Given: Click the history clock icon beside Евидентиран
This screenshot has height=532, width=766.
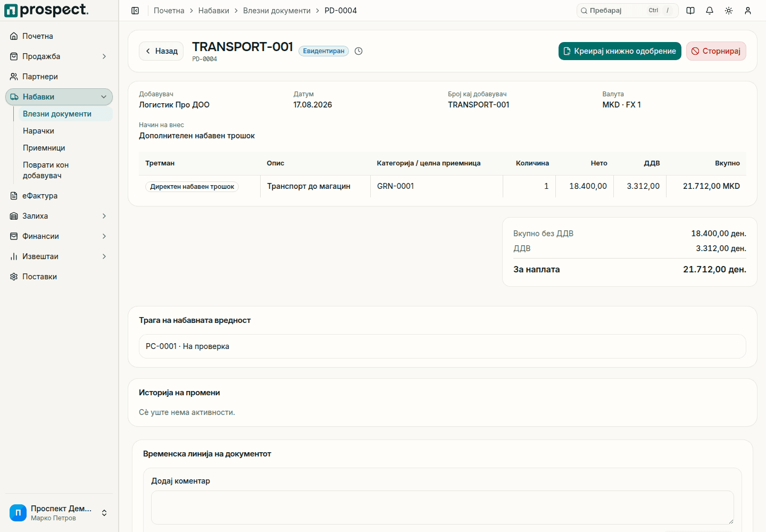Looking at the screenshot, I should coord(359,51).
